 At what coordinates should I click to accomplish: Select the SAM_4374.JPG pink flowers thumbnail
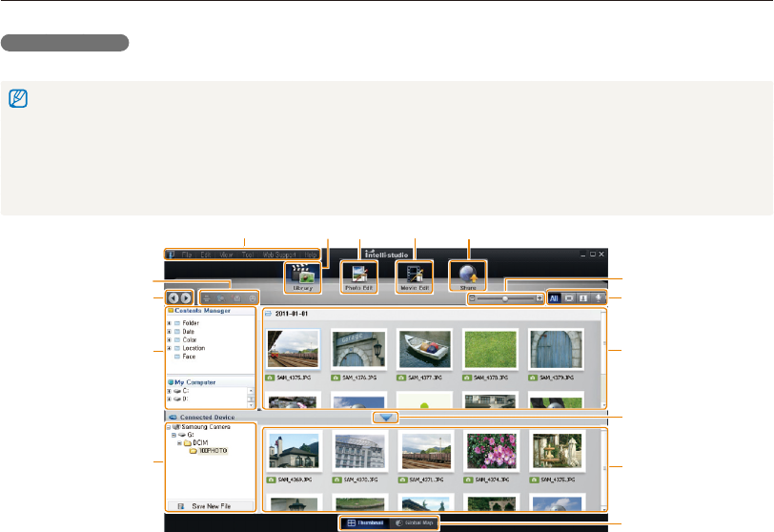tap(492, 451)
